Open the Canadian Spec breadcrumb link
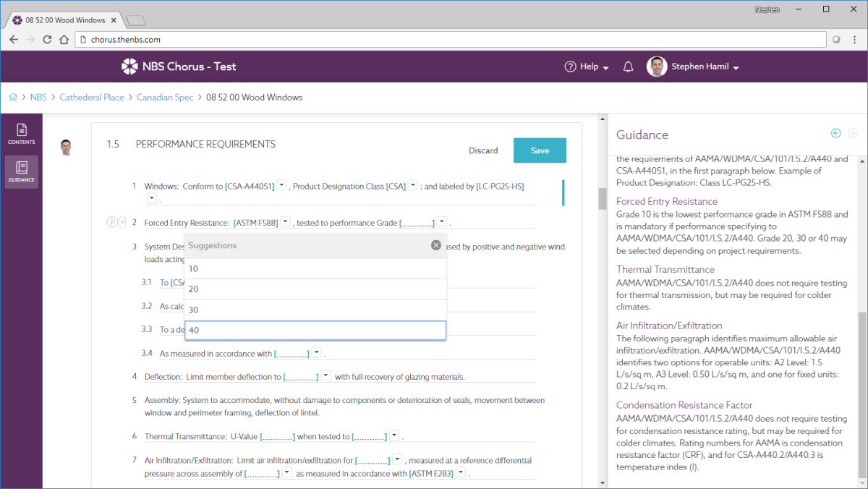This screenshot has height=489, width=868. 165,97
